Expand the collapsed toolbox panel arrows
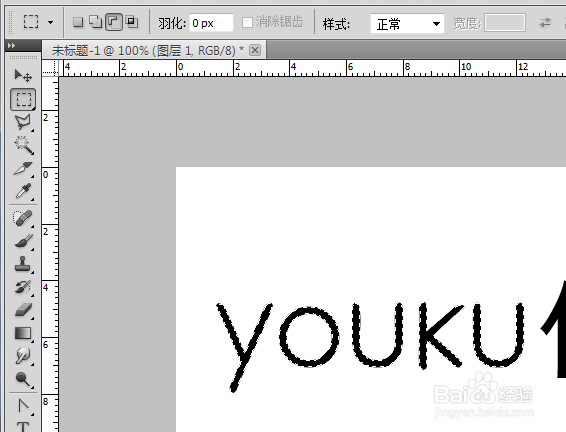The image size is (566, 432). click(12, 45)
